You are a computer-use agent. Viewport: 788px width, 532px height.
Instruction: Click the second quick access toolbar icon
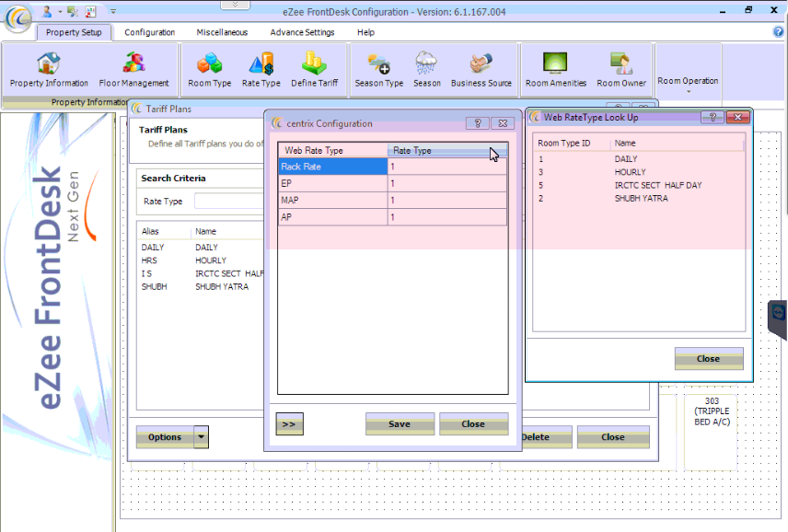point(73,11)
